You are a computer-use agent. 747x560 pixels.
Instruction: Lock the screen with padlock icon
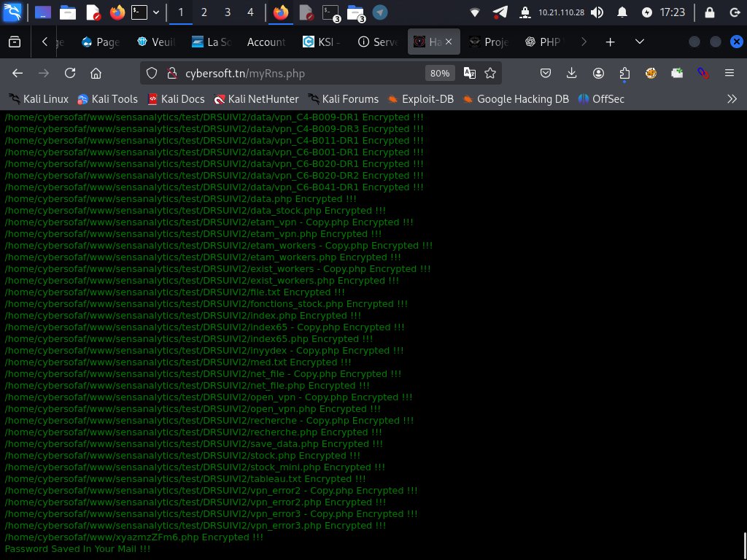coord(709,12)
